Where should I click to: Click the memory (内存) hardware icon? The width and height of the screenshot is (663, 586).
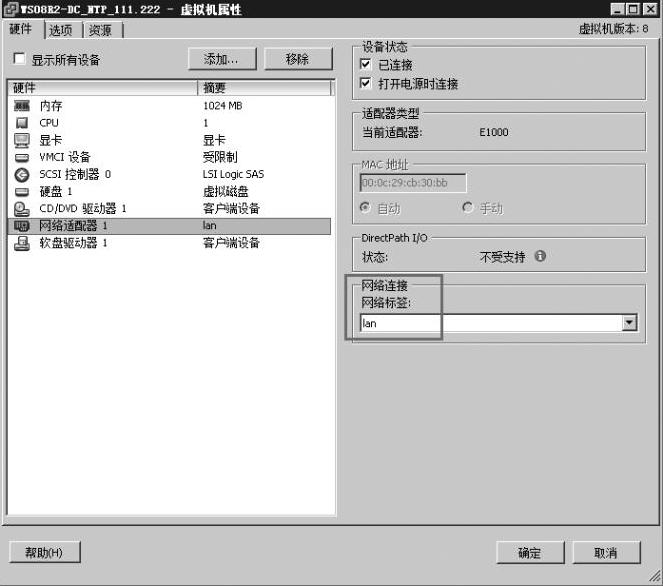22,106
